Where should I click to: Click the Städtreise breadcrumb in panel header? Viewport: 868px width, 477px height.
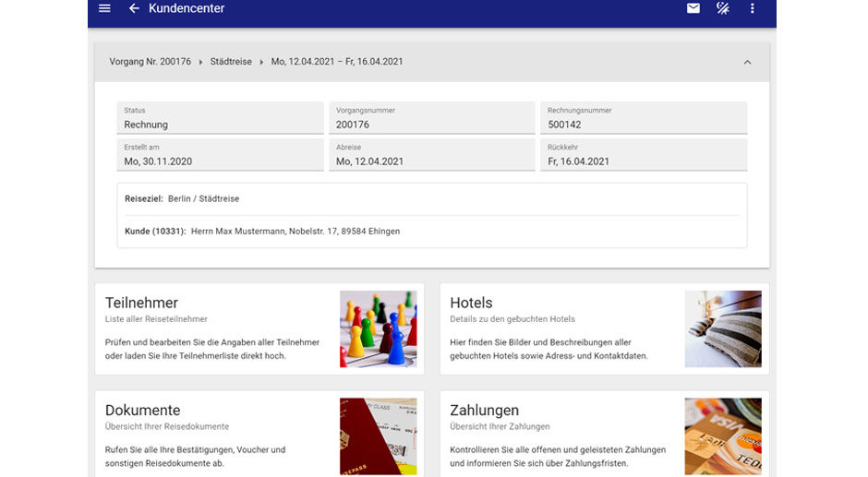[x=231, y=62]
